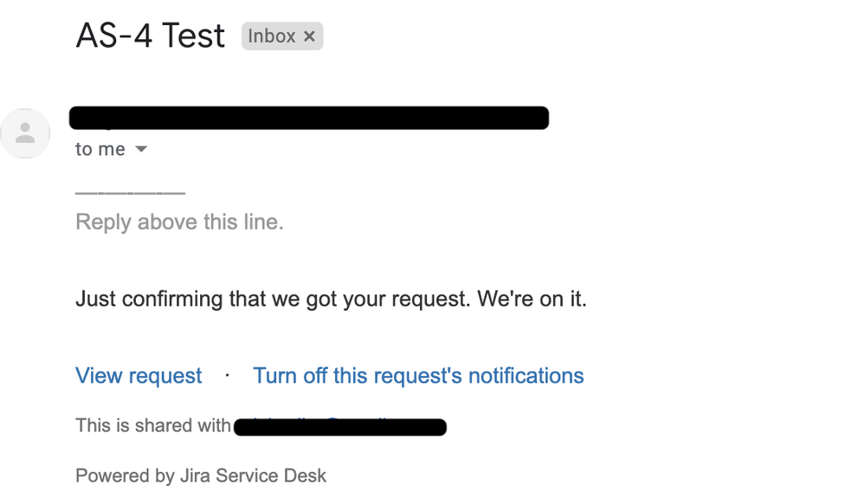Remove the Inbox label via its x icon
Viewport: 865px width, 504px height.
coord(310,36)
